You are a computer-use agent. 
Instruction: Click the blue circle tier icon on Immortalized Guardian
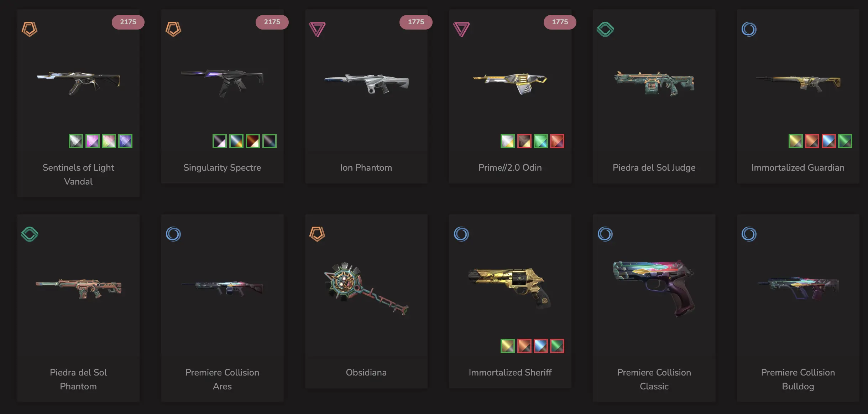749,29
